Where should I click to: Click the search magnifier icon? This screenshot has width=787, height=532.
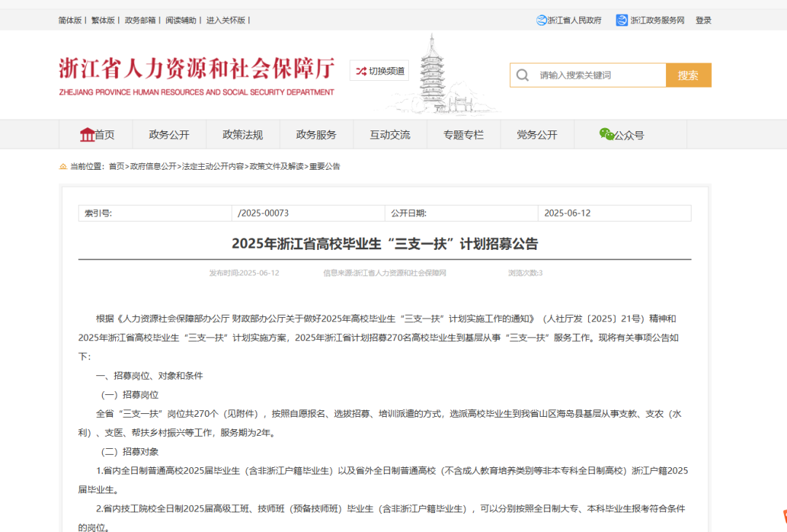522,75
